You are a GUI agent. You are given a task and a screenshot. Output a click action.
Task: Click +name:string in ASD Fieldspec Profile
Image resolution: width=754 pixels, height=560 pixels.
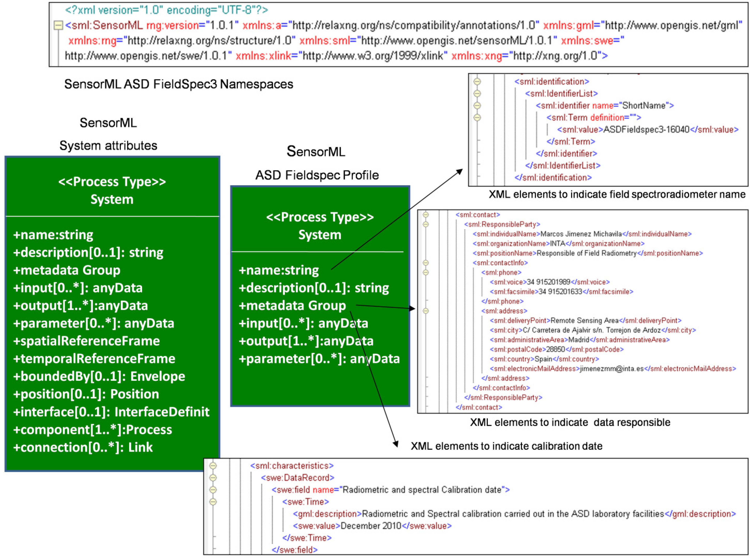coord(279,270)
